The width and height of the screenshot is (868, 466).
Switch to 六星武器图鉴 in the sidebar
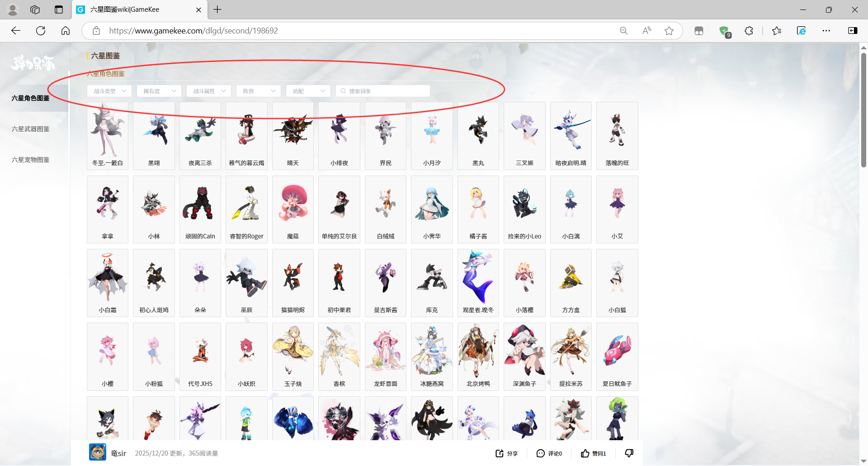[x=31, y=129]
